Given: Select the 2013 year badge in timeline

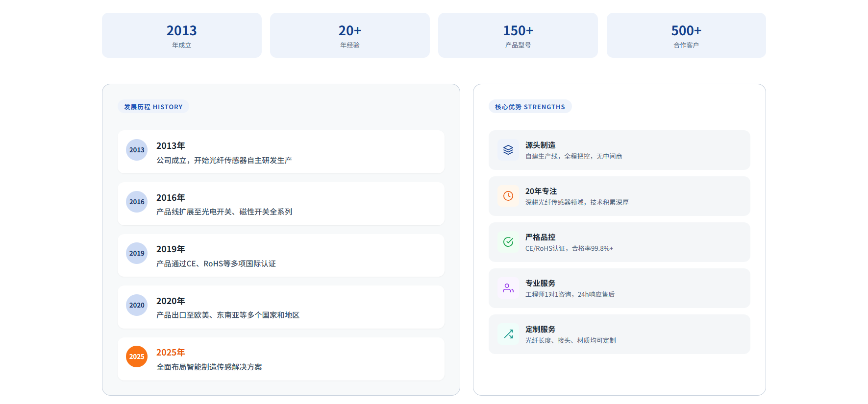Looking at the screenshot, I should coord(137,150).
